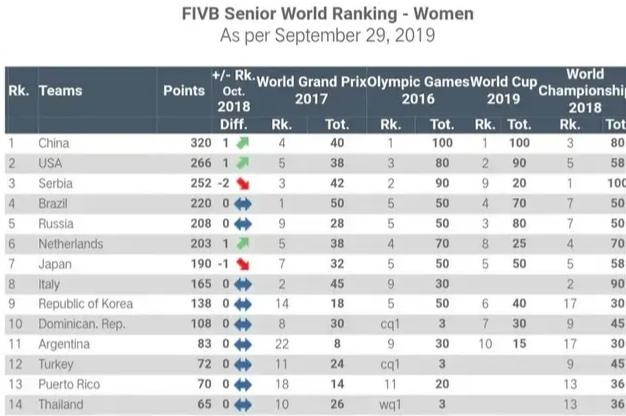The image size is (626, 416).
Task: Click the Points column header
Action: (184, 91)
